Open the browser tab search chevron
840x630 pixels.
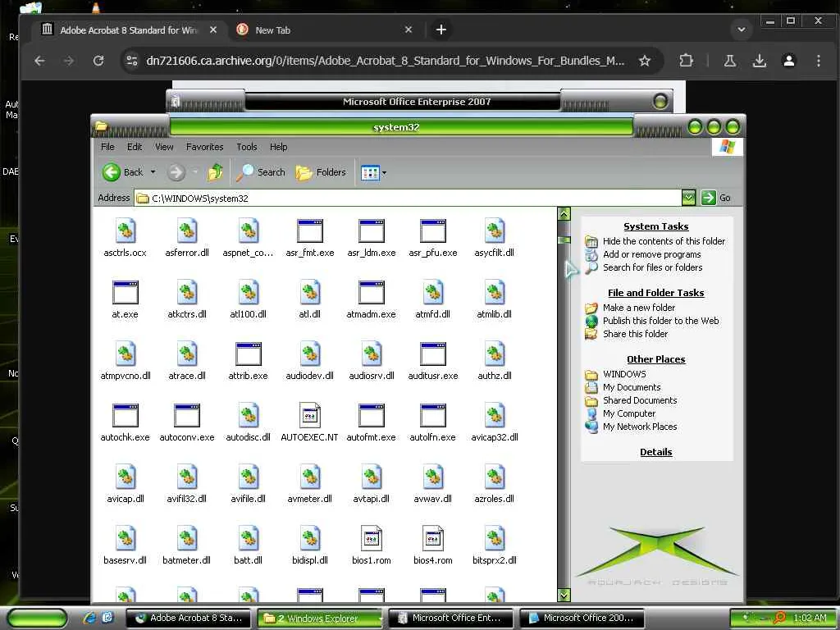pyautogui.click(x=742, y=30)
